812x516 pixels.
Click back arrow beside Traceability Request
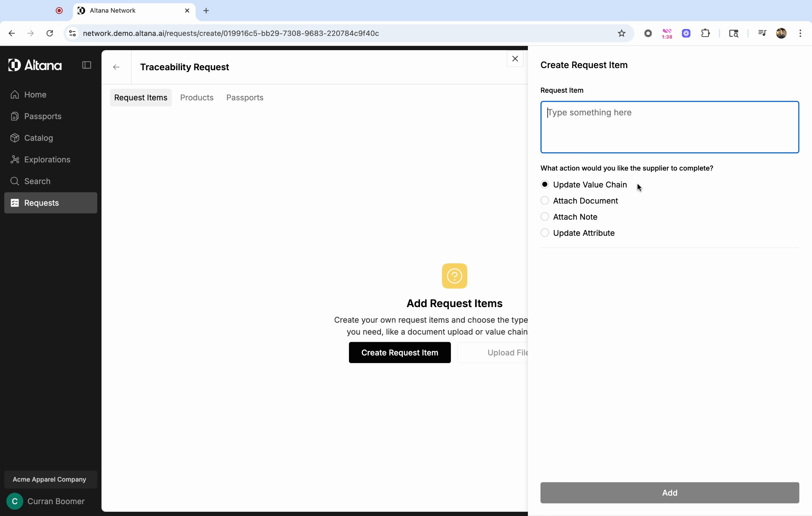[x=116, y=67]
